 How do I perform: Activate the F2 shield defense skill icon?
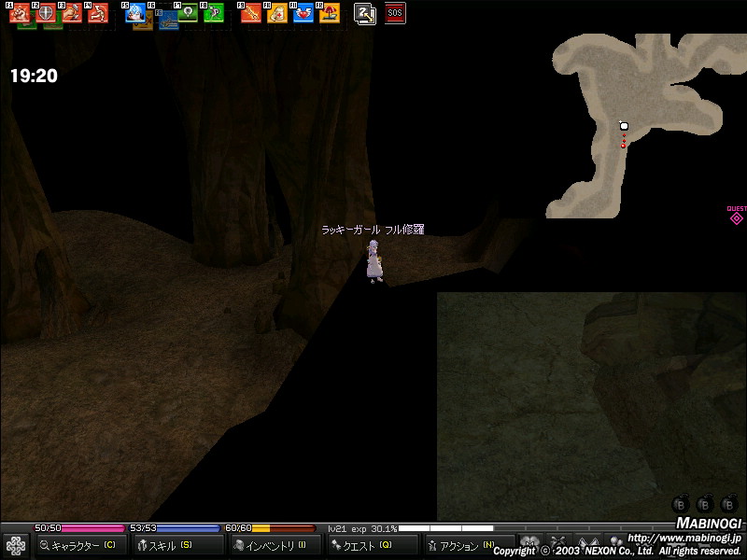point(46,13)
